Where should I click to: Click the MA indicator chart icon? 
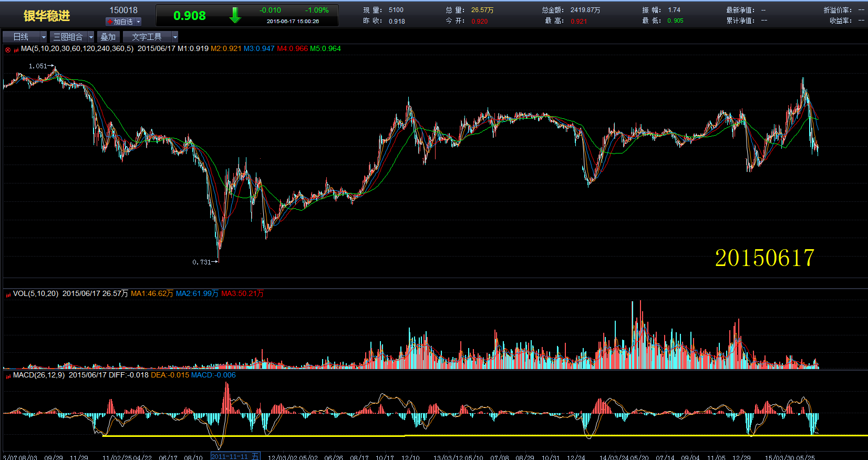[16, 49]
